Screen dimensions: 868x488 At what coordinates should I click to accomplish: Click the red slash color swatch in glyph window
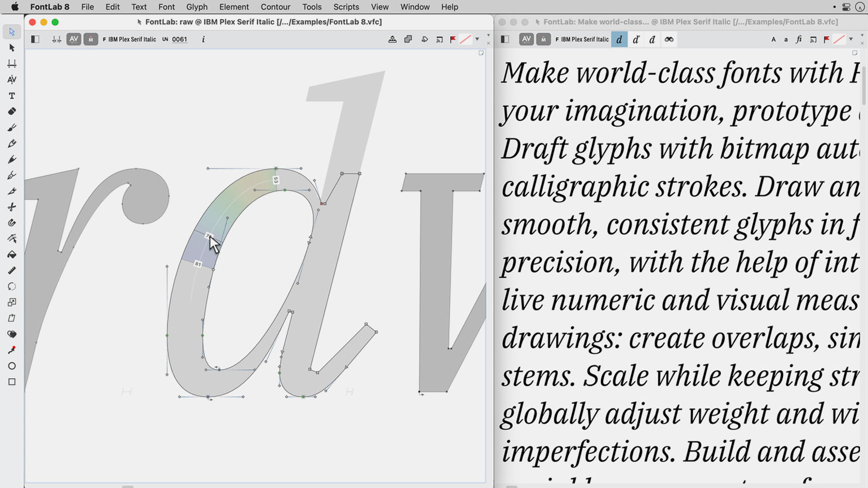click(465, 39)
